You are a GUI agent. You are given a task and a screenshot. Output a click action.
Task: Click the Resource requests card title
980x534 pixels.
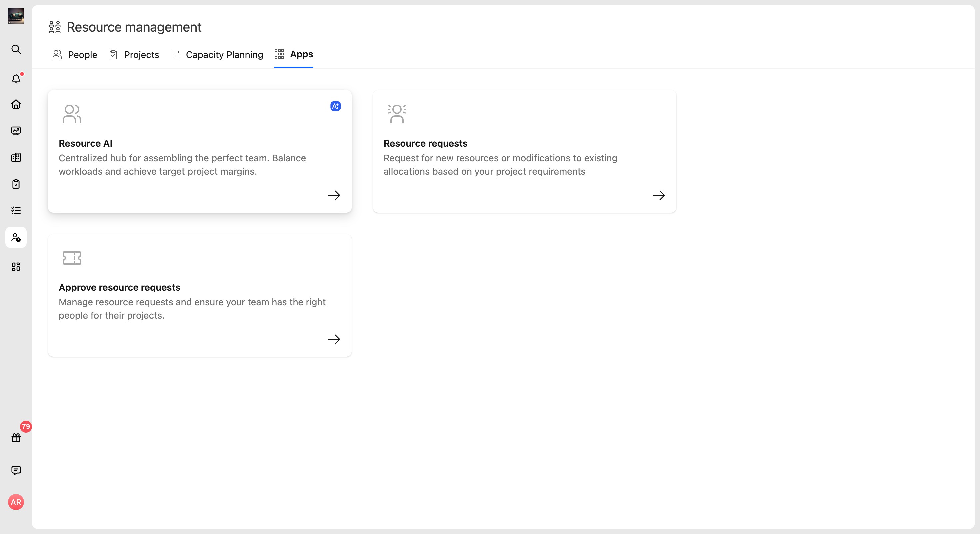425,143
